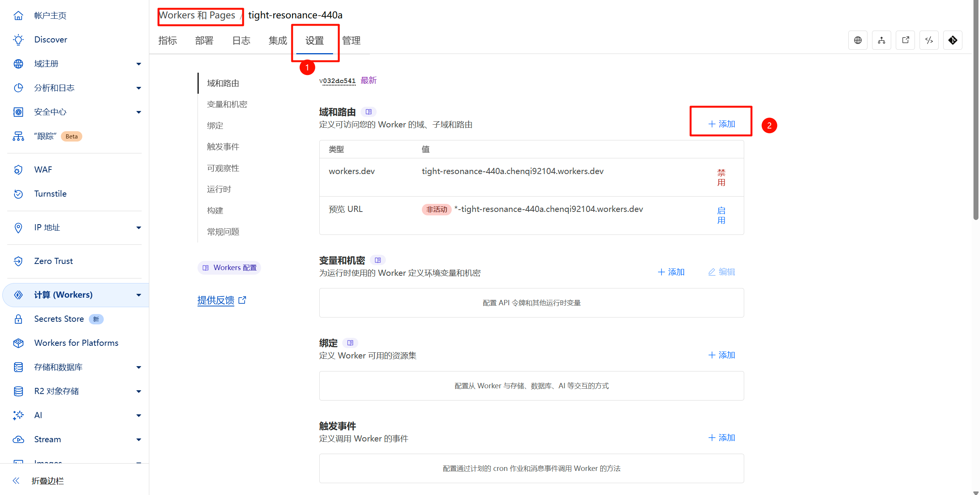Click the 跟踪 network icon
This screenshot has height=495, width=980.
(x=18, y=136)
